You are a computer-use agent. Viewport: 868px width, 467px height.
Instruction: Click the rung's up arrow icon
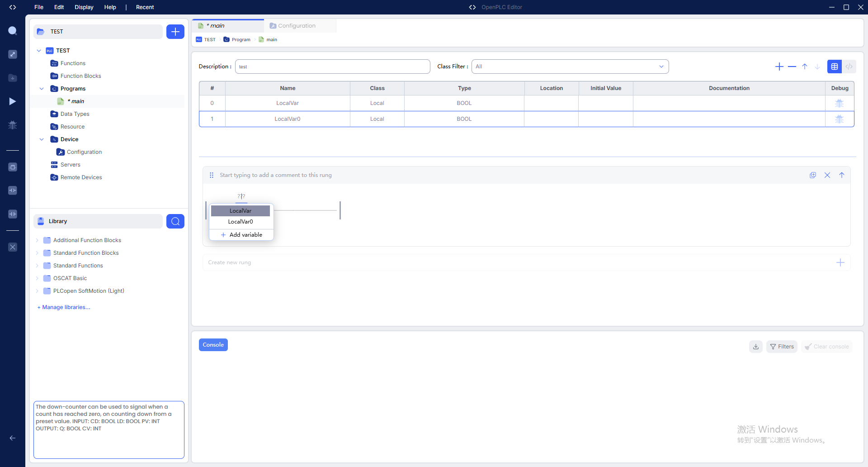842,175
